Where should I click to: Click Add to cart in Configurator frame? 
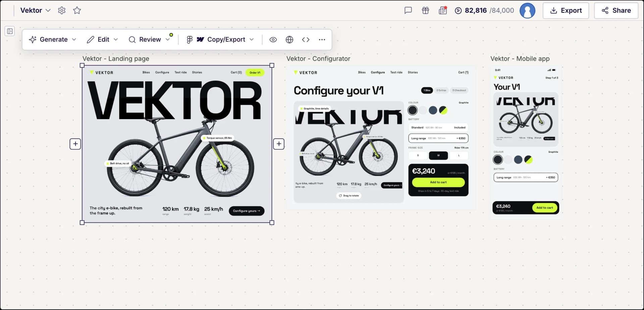438,182
